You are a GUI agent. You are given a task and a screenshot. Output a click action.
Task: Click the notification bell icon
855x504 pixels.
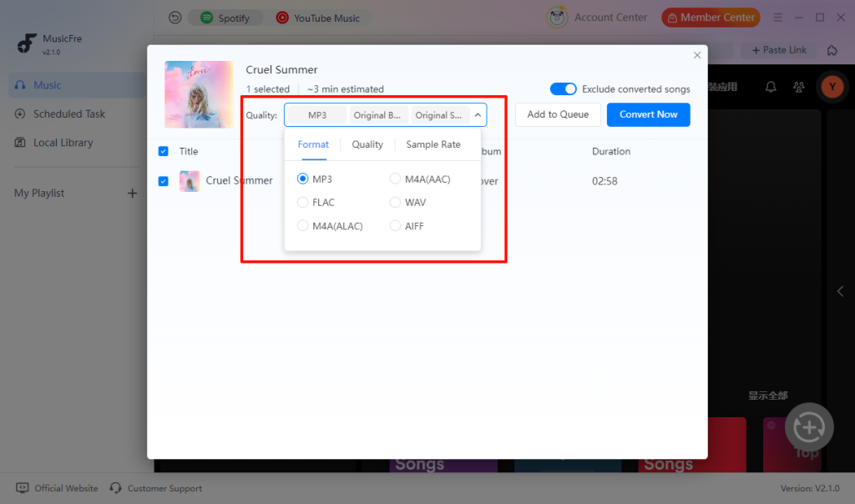click(771, 87)
